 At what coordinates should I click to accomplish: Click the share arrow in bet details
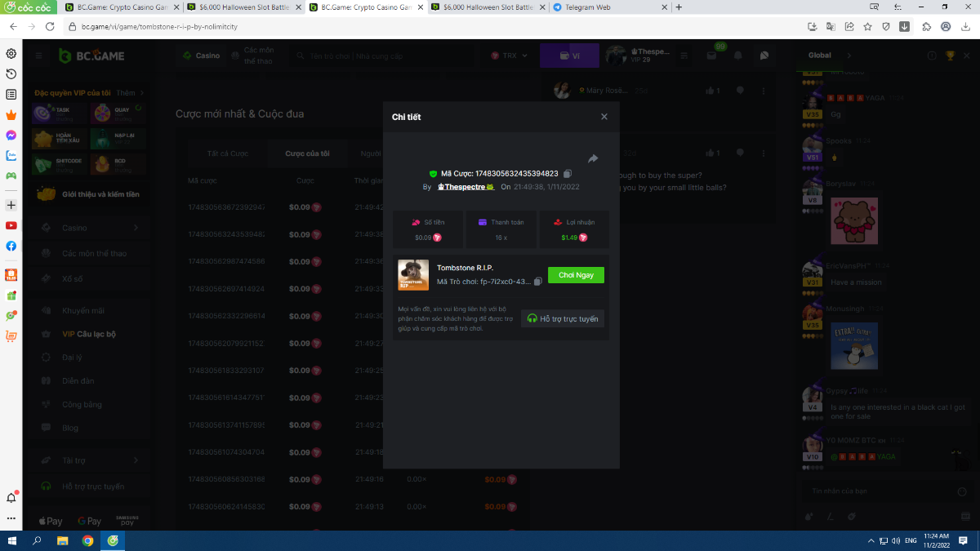tap(593, 158)
